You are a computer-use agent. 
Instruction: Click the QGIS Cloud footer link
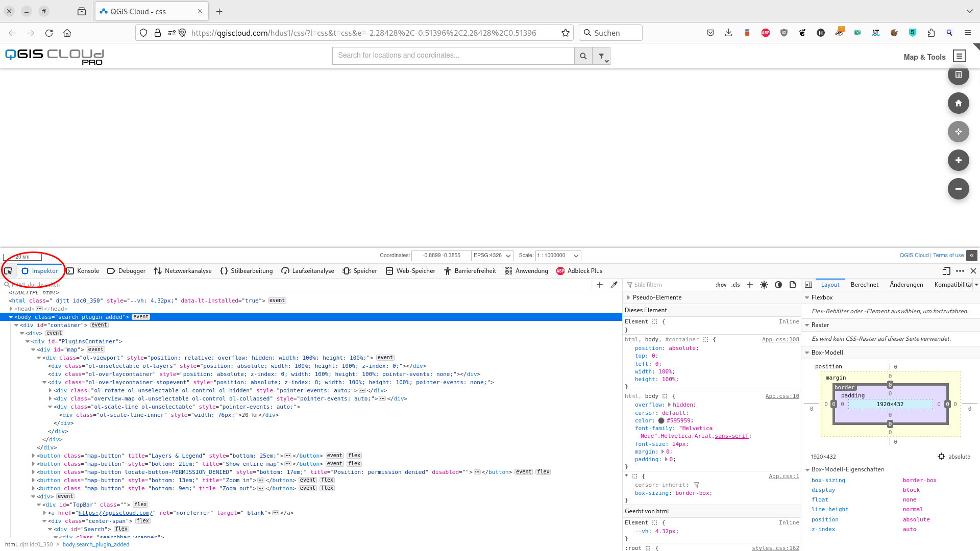tap(914, 255)
